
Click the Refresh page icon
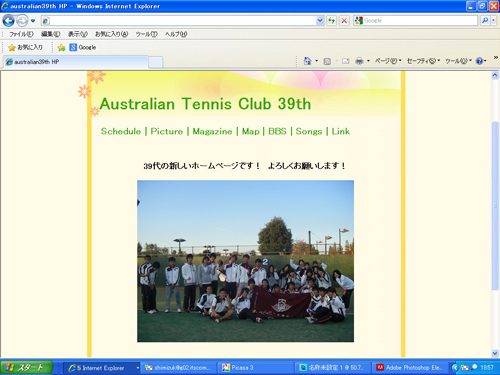[x=331, y=21]
